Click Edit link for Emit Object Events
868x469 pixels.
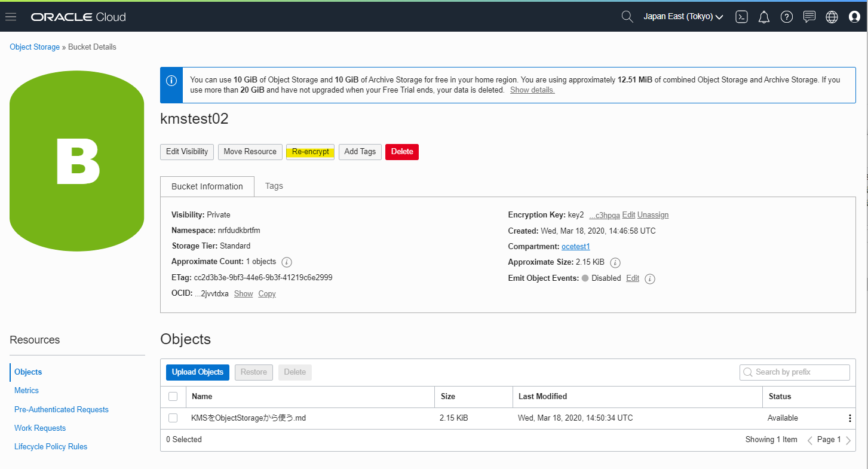(633, 278)
